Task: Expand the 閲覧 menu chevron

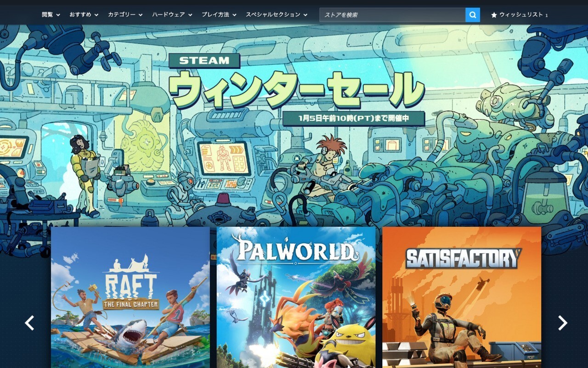Action: (x=58, y=15)
